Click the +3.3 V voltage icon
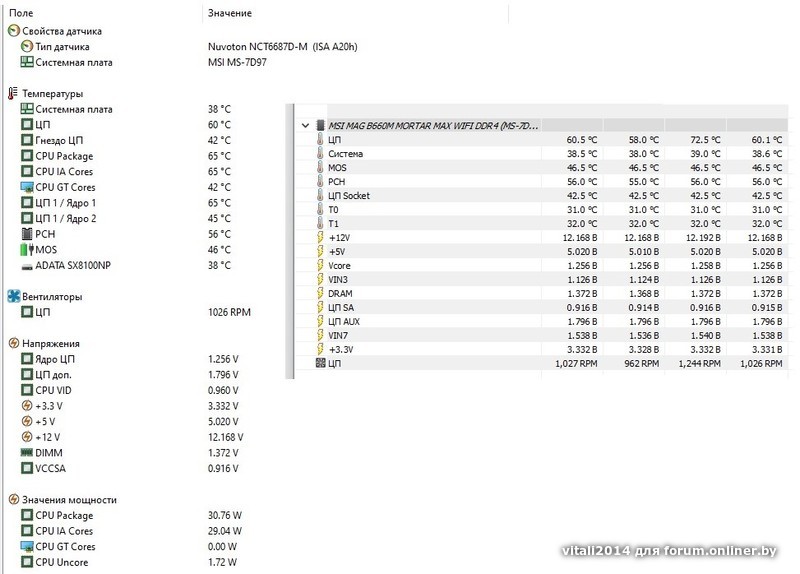 coord(27,406)
